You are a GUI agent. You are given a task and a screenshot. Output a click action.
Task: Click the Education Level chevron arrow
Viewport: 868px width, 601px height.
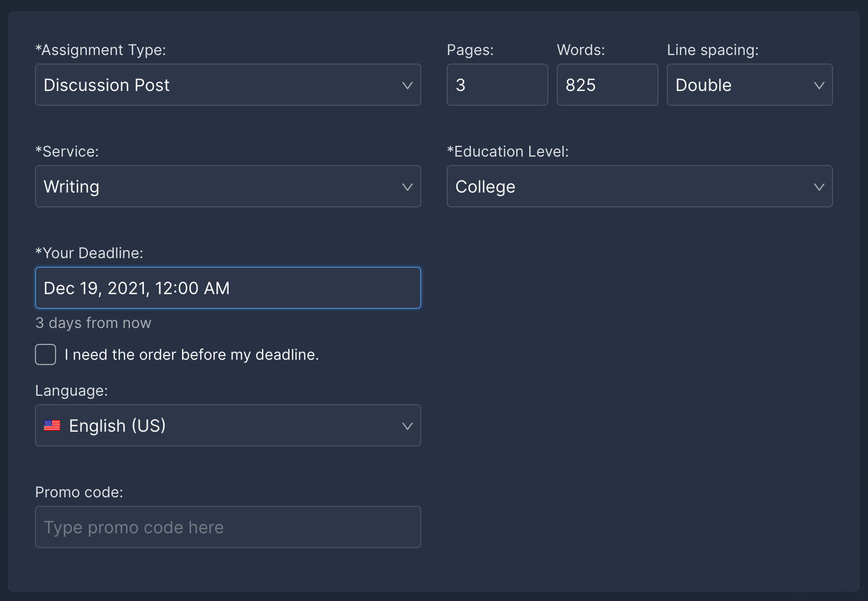(x=819, y=187)
